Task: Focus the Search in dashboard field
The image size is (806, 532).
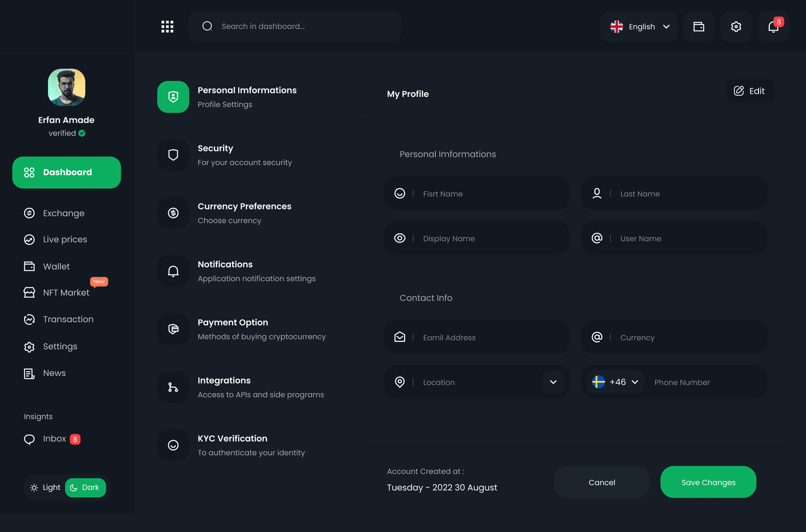Action: click(295, 27)
